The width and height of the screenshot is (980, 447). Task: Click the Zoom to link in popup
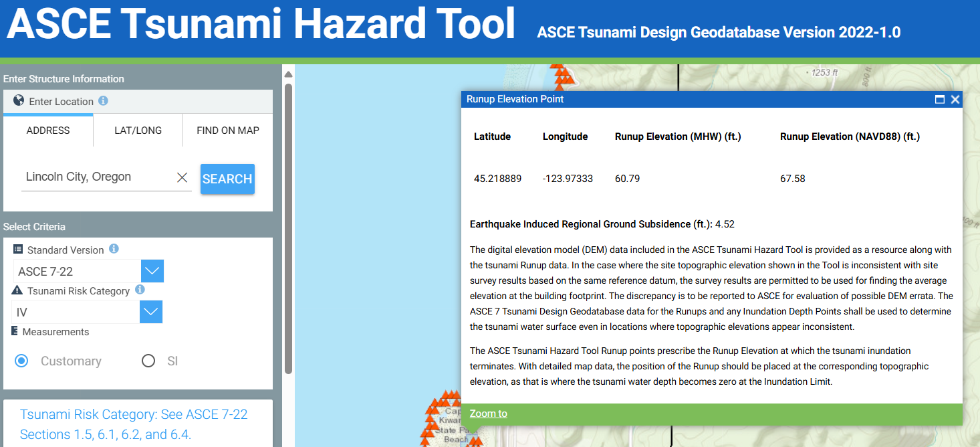489,414
